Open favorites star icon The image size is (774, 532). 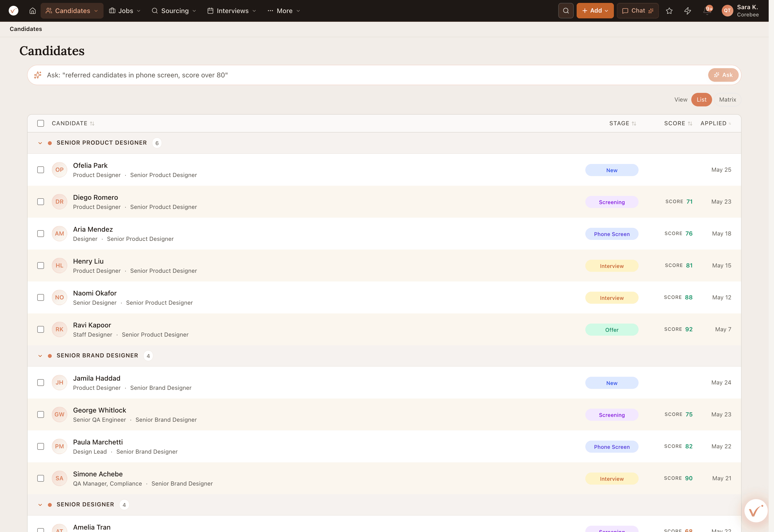[669, 11]
